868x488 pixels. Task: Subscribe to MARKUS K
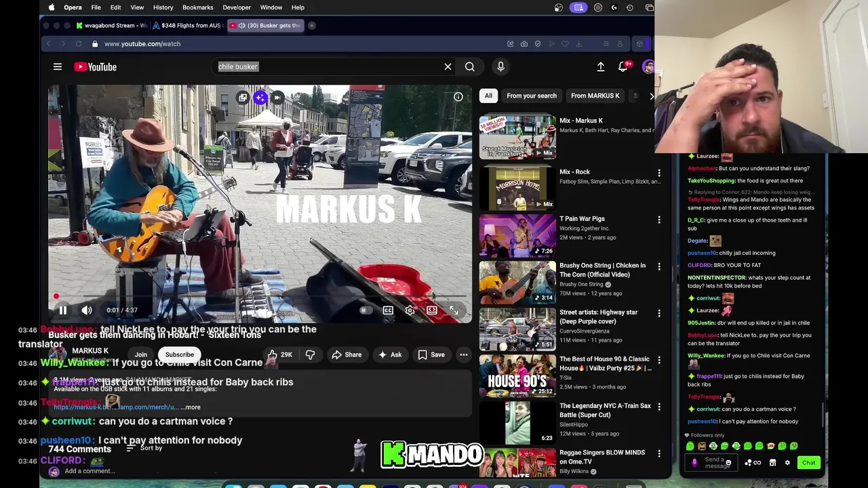click(180, 354)
